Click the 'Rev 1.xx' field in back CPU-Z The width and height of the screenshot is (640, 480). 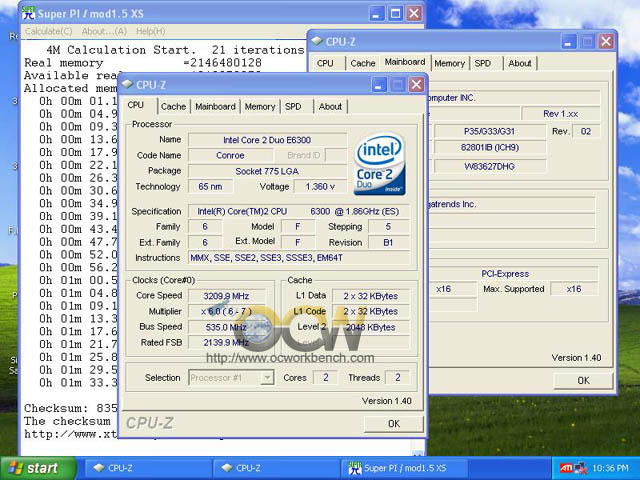click(560, 114)
